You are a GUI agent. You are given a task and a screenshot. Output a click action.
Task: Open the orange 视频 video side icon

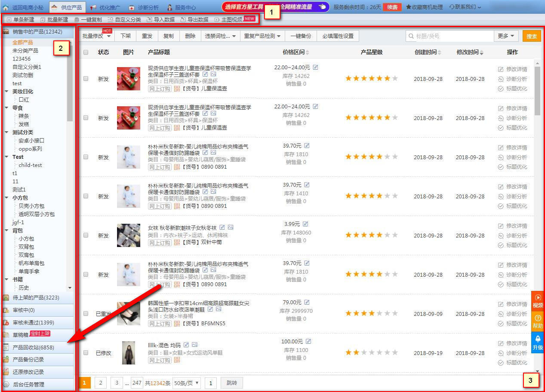(x=538, y=301)
